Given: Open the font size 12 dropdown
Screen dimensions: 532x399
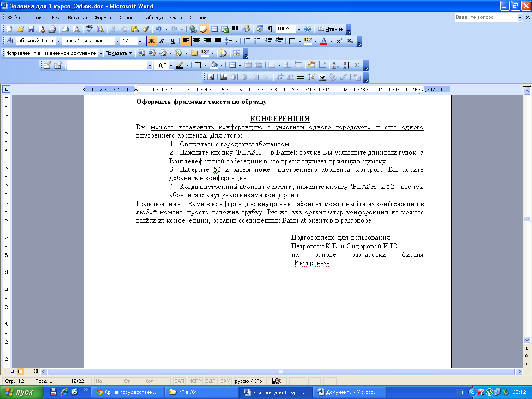Looking at the screenshot, I should point(140,41).
